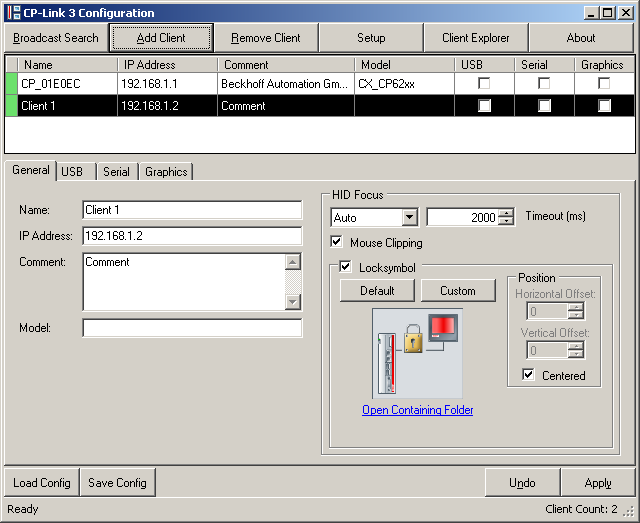Enable Serial checkbox for CP_01E0EC row
The width and height of the screenshot is (640, 523).
pyautogui.click(x=544, y=83)
